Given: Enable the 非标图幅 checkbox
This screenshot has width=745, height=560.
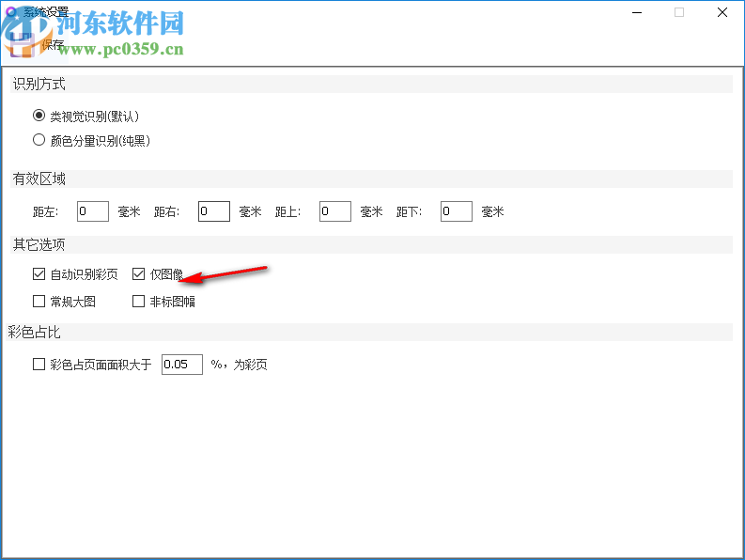Looking at the screenshot, I should click(138, 301).
